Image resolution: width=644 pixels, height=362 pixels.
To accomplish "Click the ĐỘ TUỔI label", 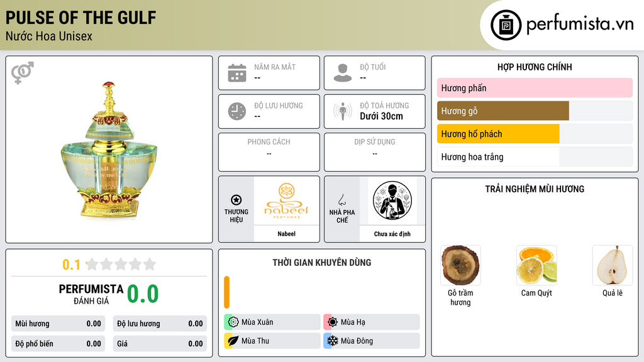I will pyautogui.click(x=373, y=67).
